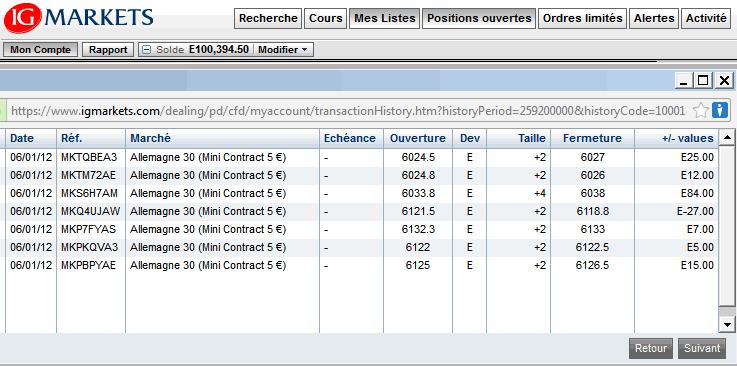737x366 pixels.
Task: Open the Alertes tab
Action: 654,18
